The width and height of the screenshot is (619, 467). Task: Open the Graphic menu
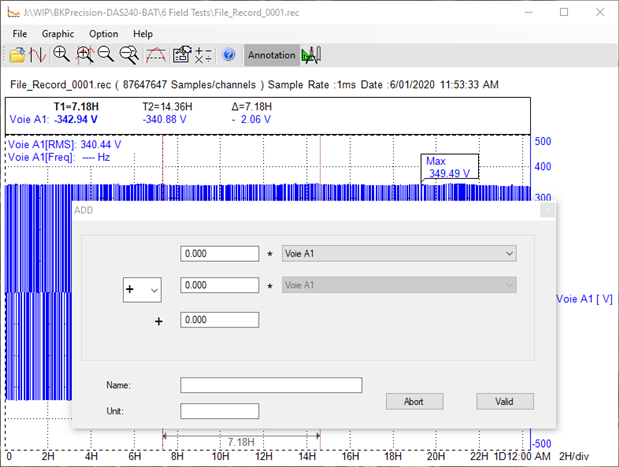(x=58, y=33)
